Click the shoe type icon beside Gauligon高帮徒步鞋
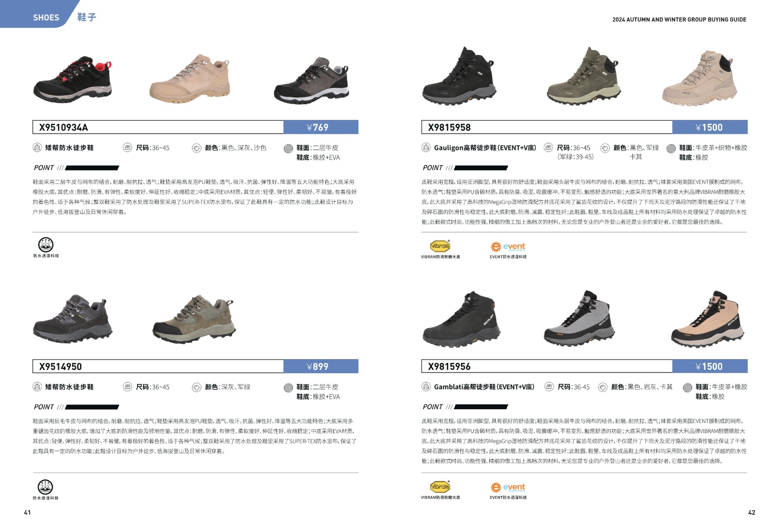Viewport: 780px width, 532px height. coord(426,148)
